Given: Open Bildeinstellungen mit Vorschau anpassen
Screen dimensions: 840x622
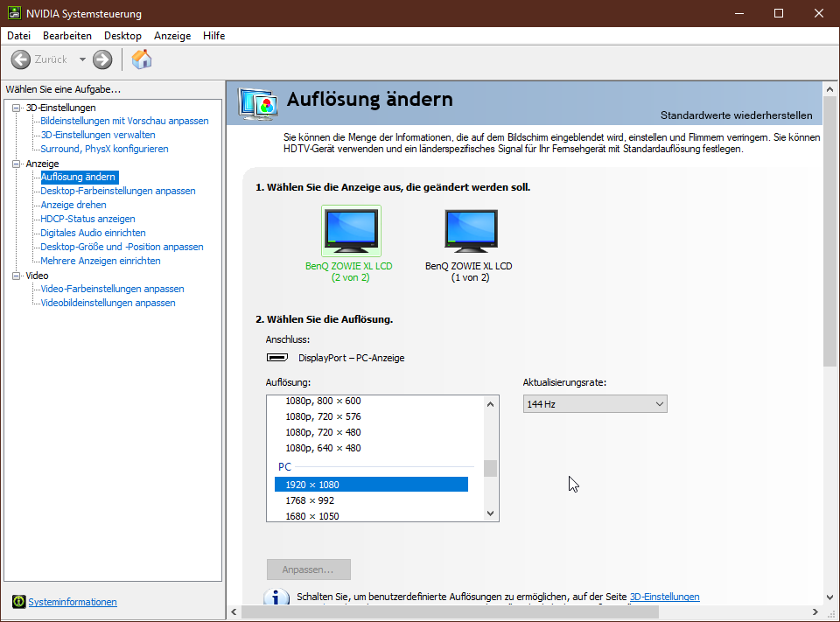Looking at the screenshot, I should (x=124, y=121).
